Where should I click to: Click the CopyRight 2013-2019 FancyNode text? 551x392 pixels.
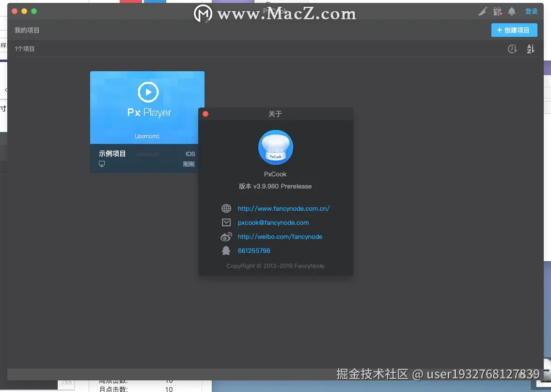coord(275,266)
